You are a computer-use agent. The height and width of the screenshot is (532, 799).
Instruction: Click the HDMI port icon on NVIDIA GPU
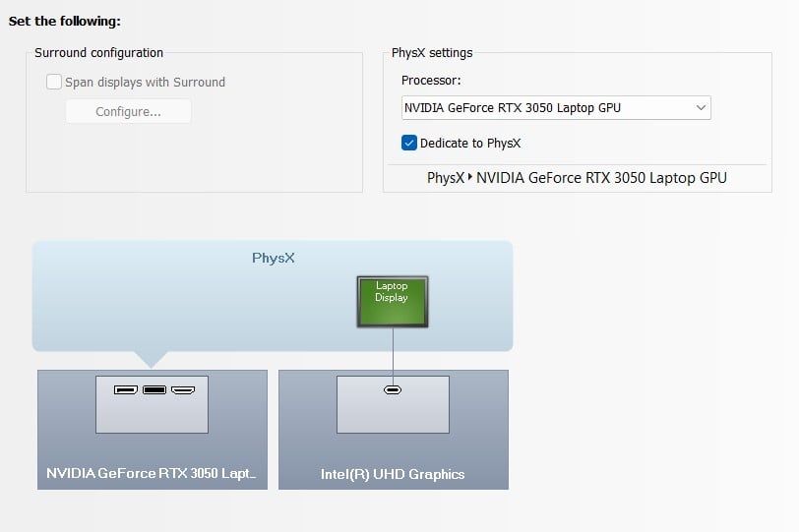(x=183, y=390)
